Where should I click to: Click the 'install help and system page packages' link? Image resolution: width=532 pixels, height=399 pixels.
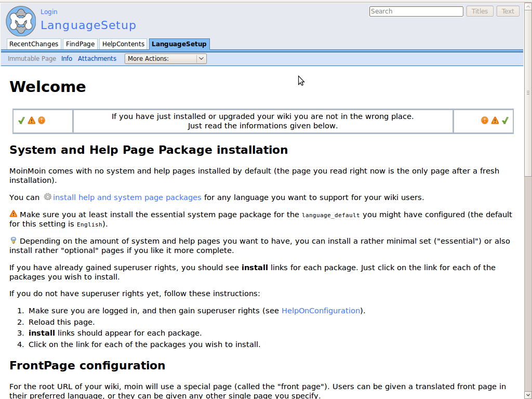point(127,197)
